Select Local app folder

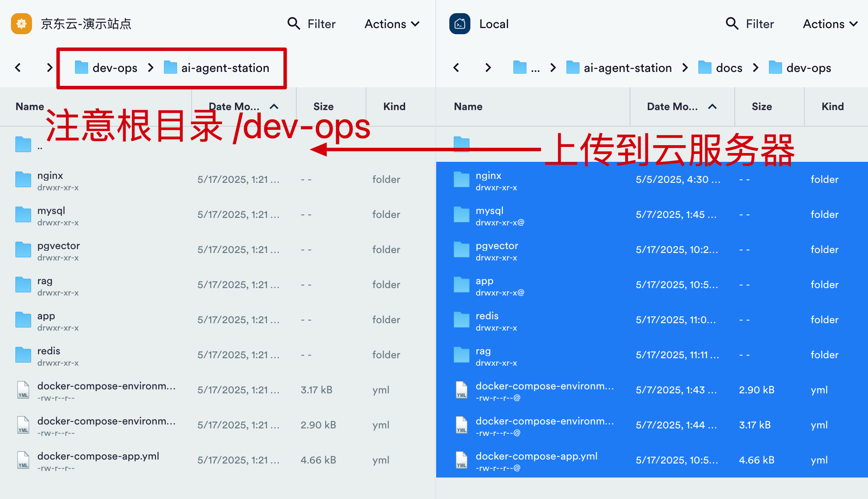pyautogui.click(x=652, y=285)
